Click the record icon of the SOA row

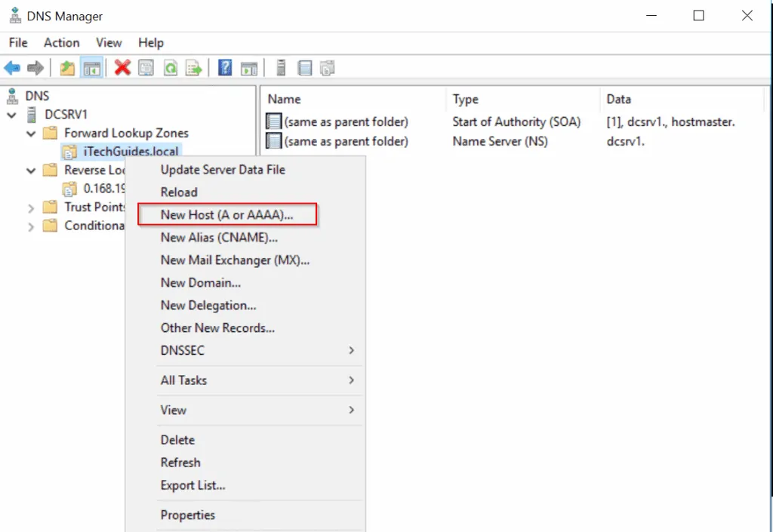[x=273, y=121]
